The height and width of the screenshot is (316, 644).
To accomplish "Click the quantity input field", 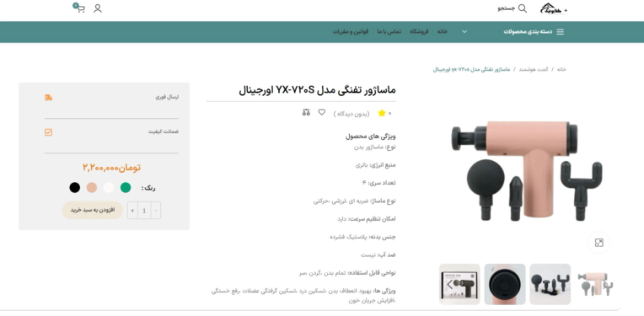I will tap(144, 211).
